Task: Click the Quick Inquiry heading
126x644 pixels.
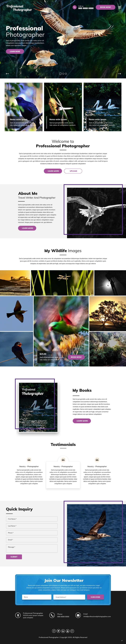Action: (19, 509)
